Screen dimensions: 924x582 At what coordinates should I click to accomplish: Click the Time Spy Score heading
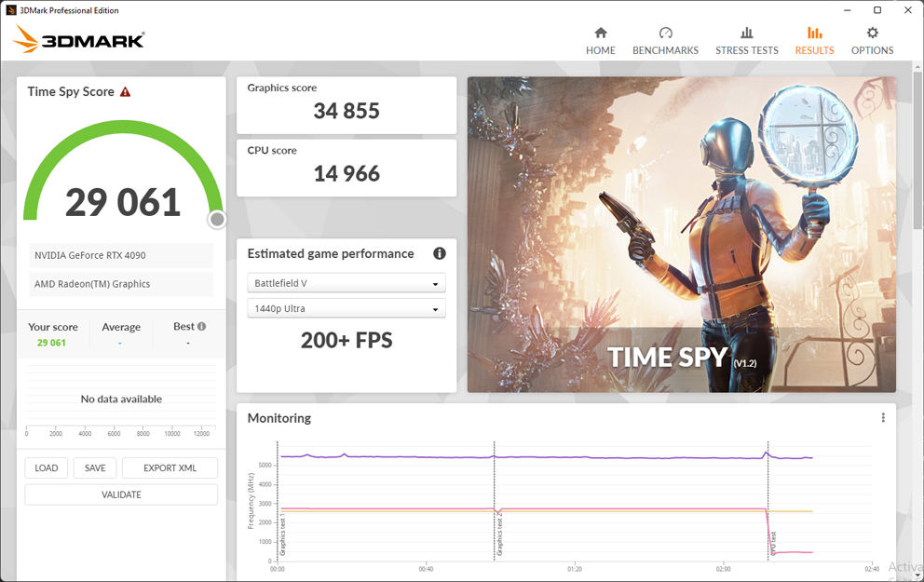pyautogui.click(x=71, y=92)
